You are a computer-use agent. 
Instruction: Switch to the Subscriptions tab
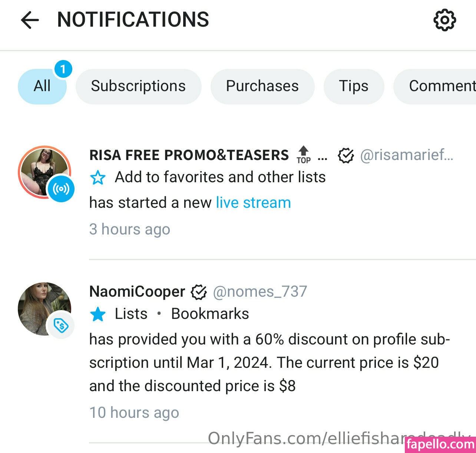tap(138, 86)
